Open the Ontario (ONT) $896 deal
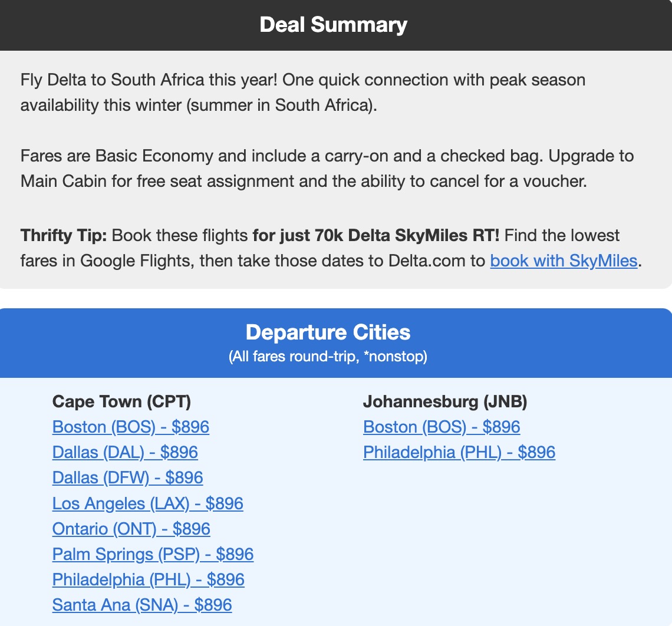Image resolution: width=672 pixels, height=626 pixels. (x=131, y=529)
